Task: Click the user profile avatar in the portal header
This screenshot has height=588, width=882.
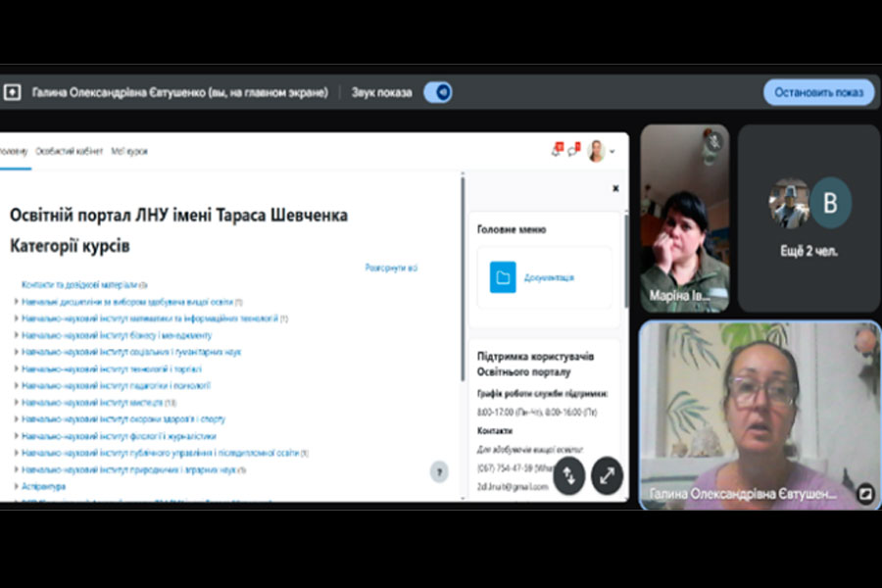Action: click(596, 151)
